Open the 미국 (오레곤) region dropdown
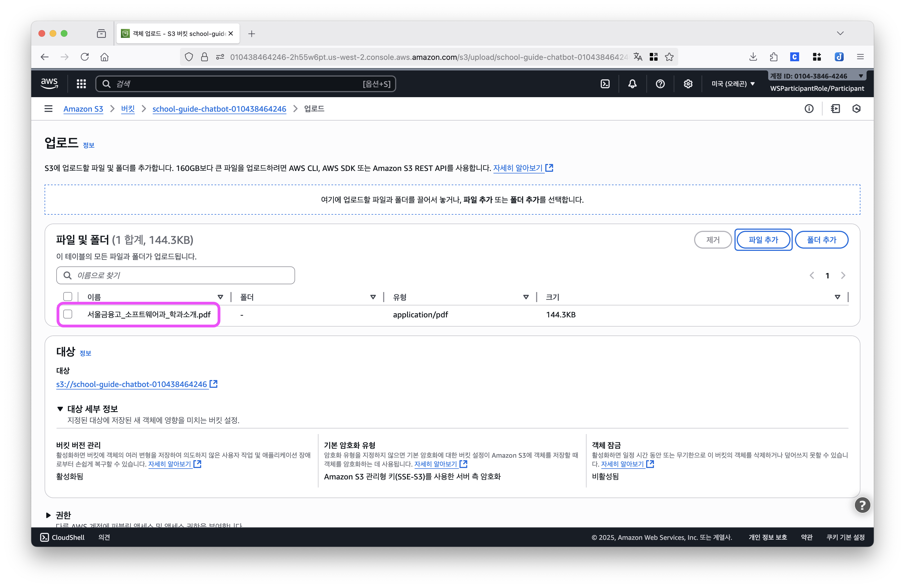Viewport: 905px width, 588px height. tap(733, 84)
